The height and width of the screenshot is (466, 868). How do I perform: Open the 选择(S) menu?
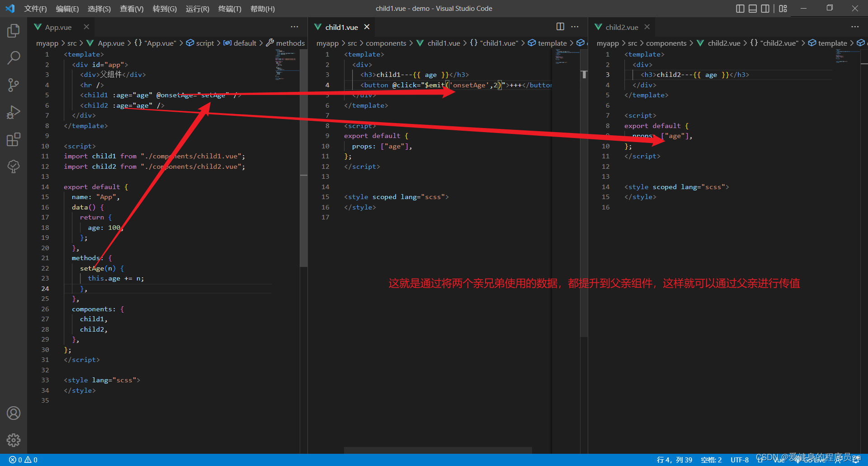(99, 9)
